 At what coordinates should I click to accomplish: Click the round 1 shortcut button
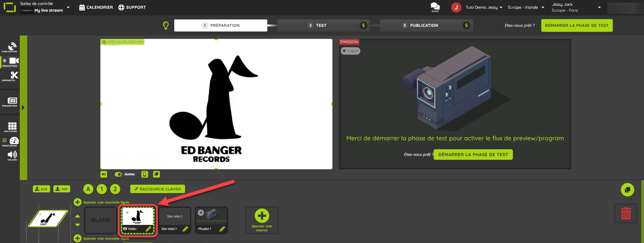[x=102, y=189]
